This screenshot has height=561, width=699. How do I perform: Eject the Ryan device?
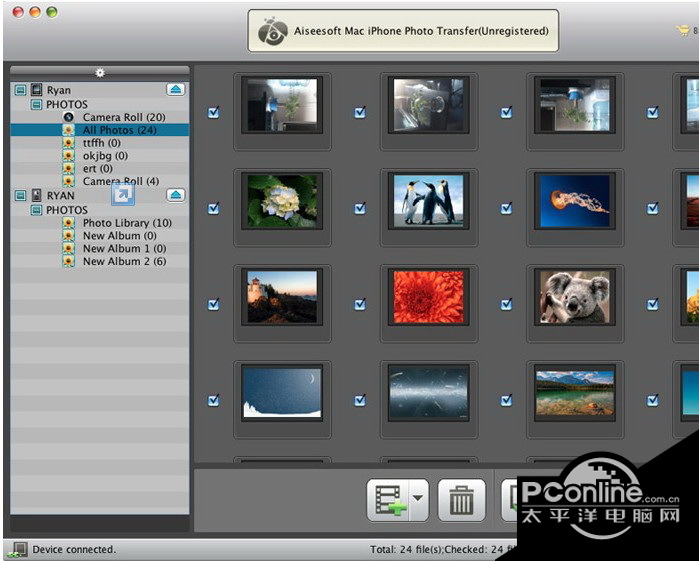click(x=176, y=90)
